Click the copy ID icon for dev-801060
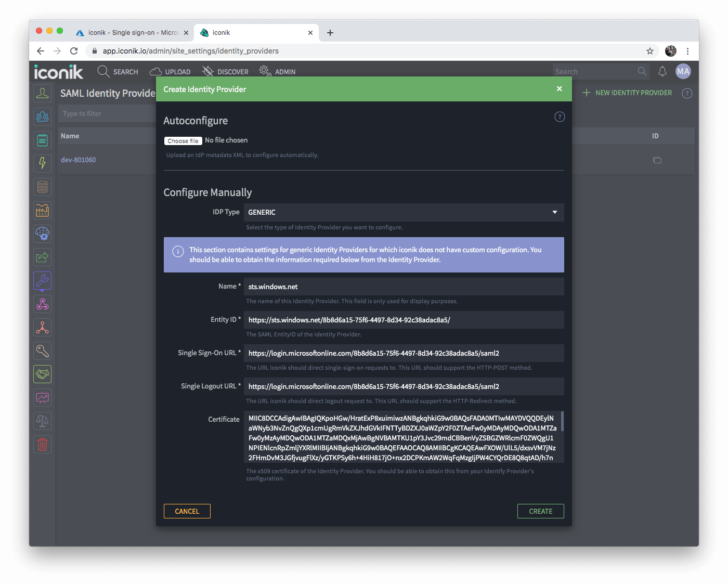The width and height of the screenshot is (728, 585). click(x=657, y=160)
